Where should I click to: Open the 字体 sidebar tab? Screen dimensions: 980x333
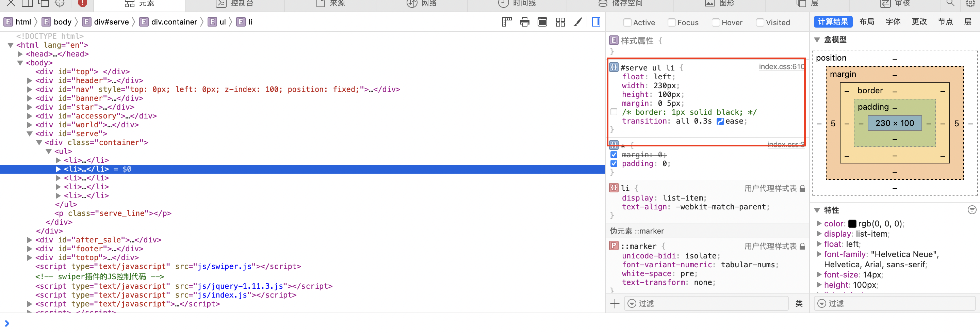(x=893, y=22)
